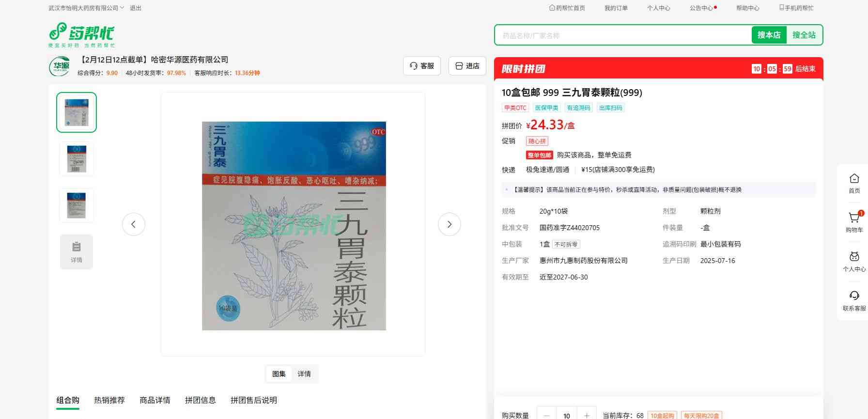Image resolution: width=868 pixels, height=419 pixels.
Task: Open 购物车 shopping cart in sidebar
Action: (x=854, y=222)
